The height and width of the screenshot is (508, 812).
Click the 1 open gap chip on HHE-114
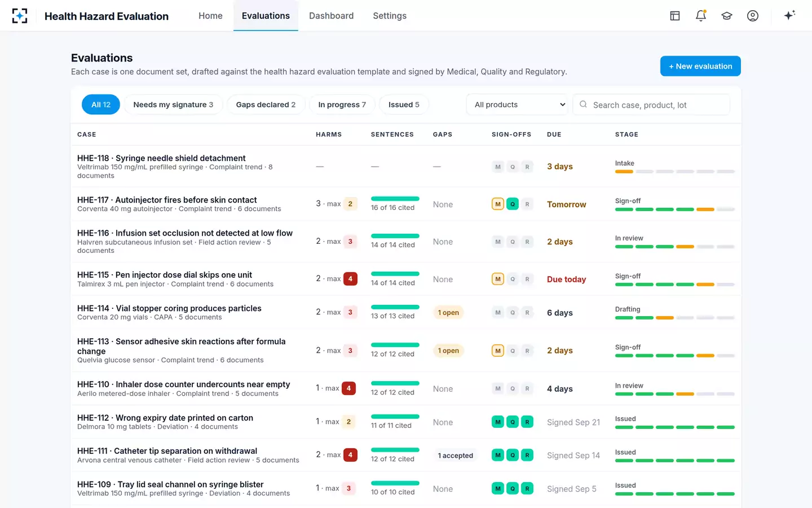448,313
